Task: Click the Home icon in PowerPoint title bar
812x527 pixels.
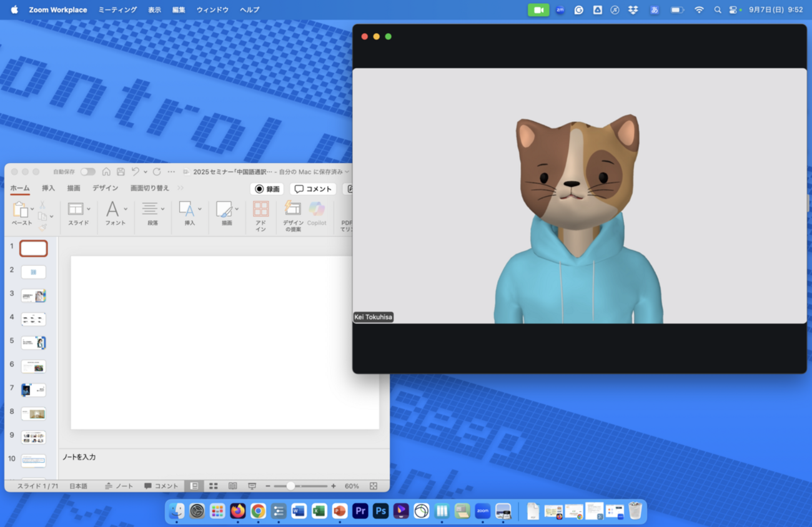Action: [106, 172]
